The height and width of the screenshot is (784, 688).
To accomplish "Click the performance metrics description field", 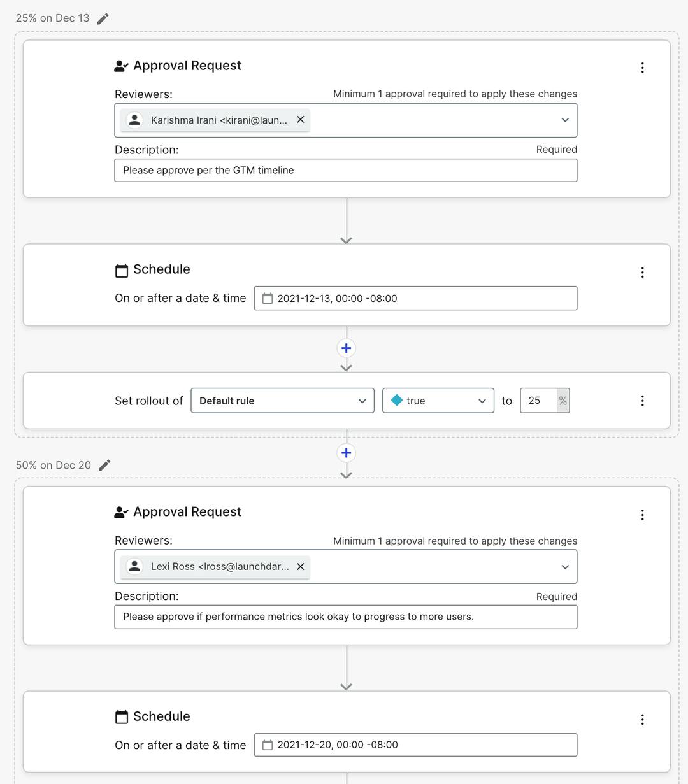I will coord(345,617).
